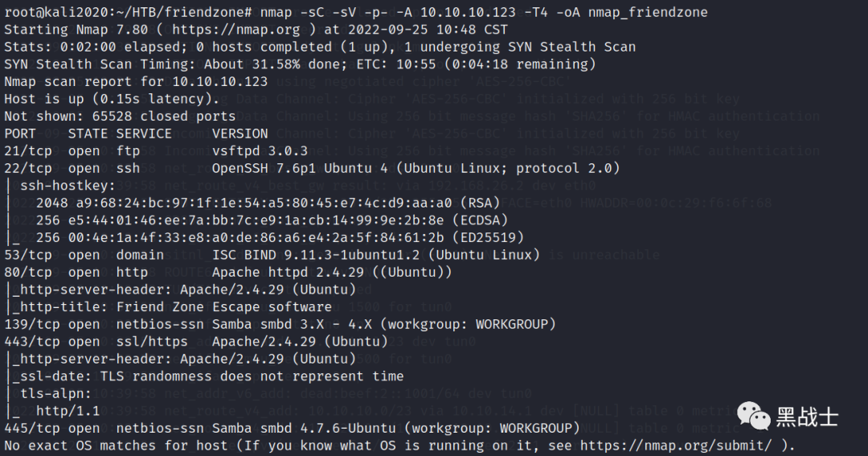Click the 黑战士 watermark text
Viewport: 868px width, 456px height.
click(x=807, y=417)
